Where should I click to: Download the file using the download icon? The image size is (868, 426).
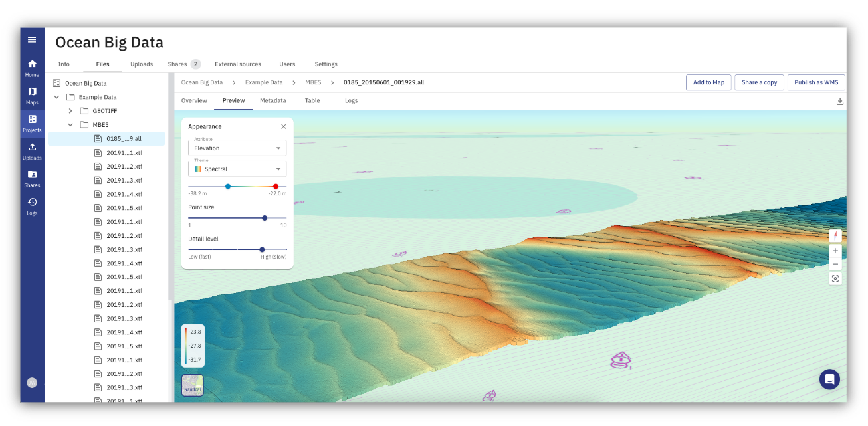coord(839,101)
